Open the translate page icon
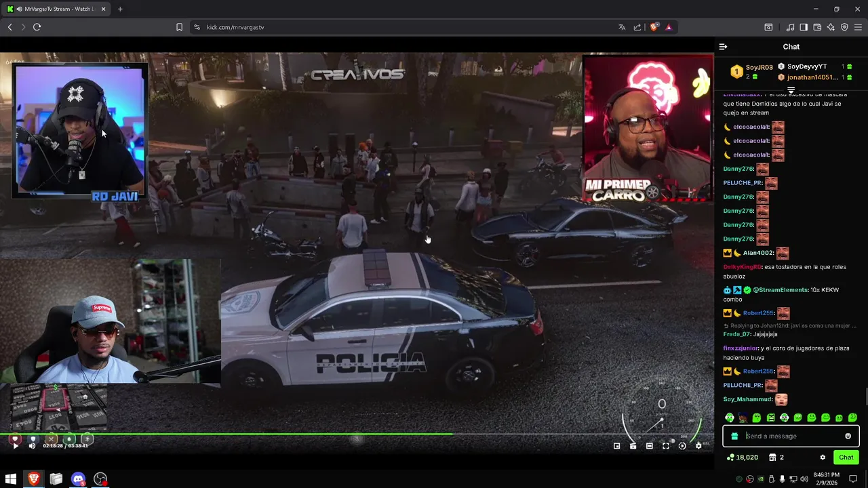Viewport: 868px width, 488px height. point(622,27)
